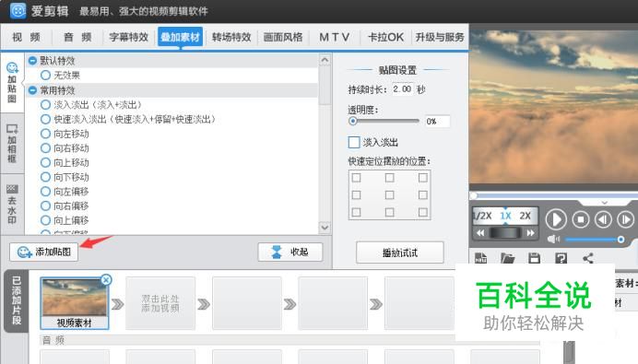The width and height of the screenshot is (638, 364).
Task: Click the fast-forward double-arrow icon
Action: coord(530,233)
